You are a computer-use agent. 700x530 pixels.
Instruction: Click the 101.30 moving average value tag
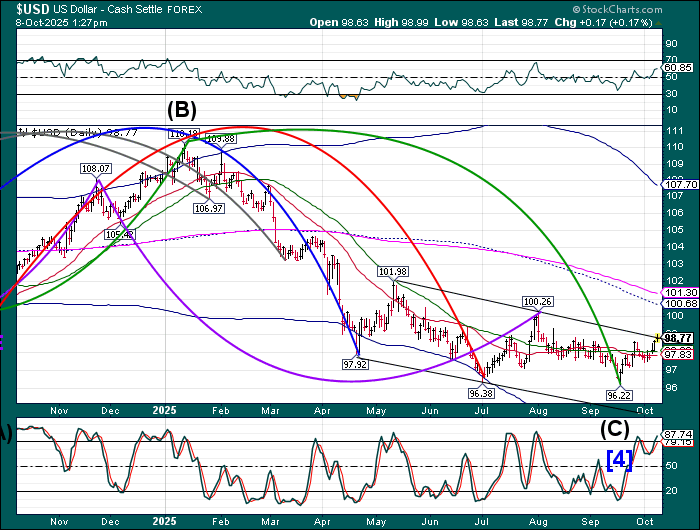pyautogui.click(x=678, y=291)
